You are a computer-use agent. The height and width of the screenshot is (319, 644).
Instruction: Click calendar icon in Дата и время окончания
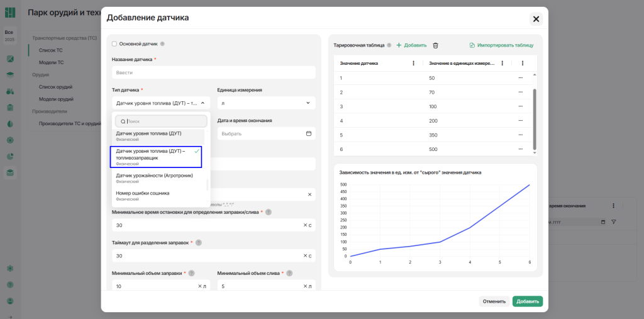click(x=308, y=133)
